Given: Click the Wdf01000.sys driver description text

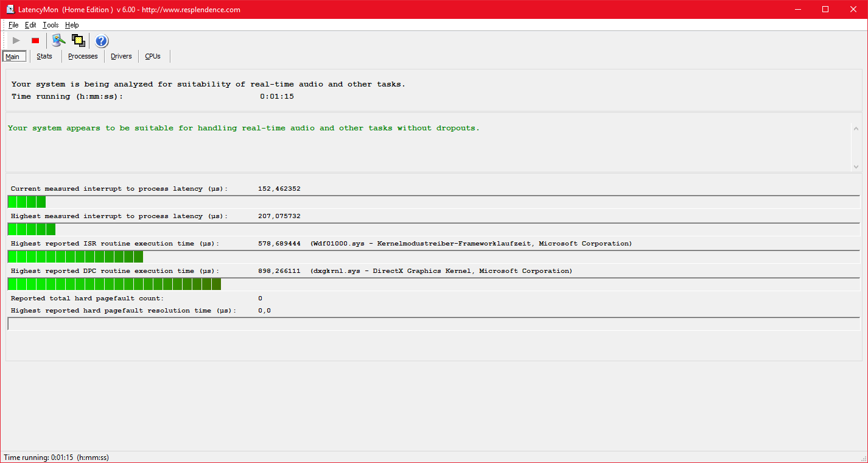Looking at the screenshot, I should tap(471, 244).
